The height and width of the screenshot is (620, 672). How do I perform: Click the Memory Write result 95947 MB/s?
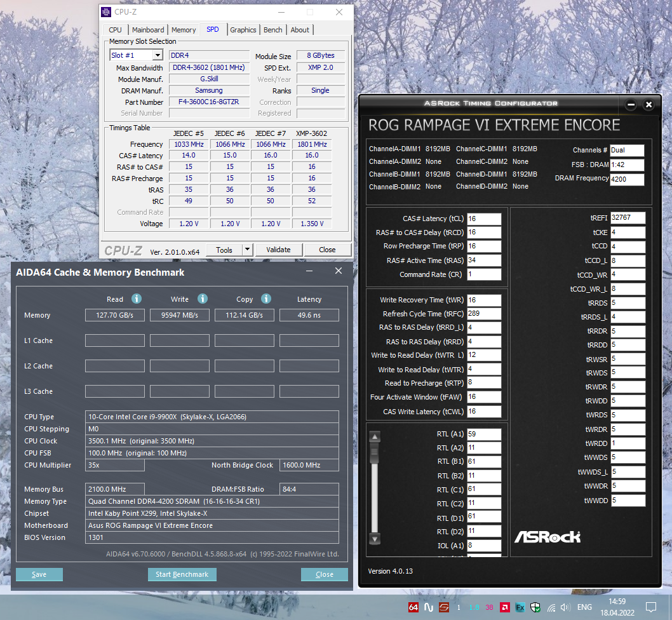[x=180, y=315]
